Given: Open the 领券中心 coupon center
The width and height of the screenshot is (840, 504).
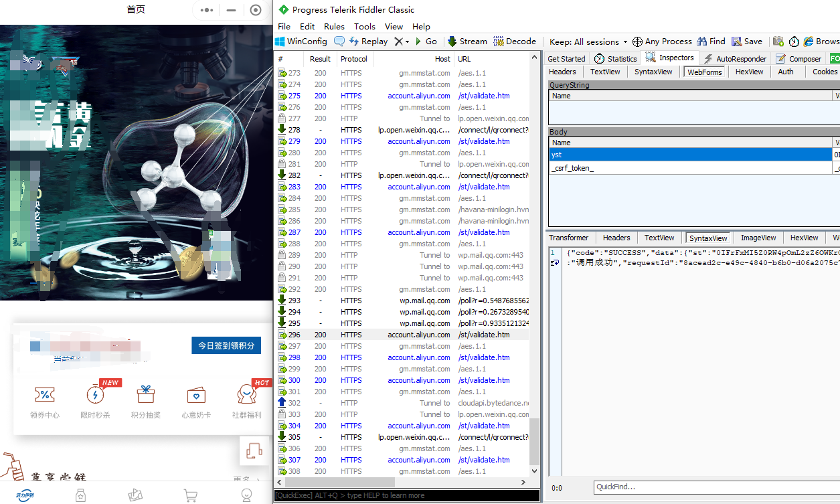Looking at the screenshot, I should pyautogui.click(x=44, y=402).
